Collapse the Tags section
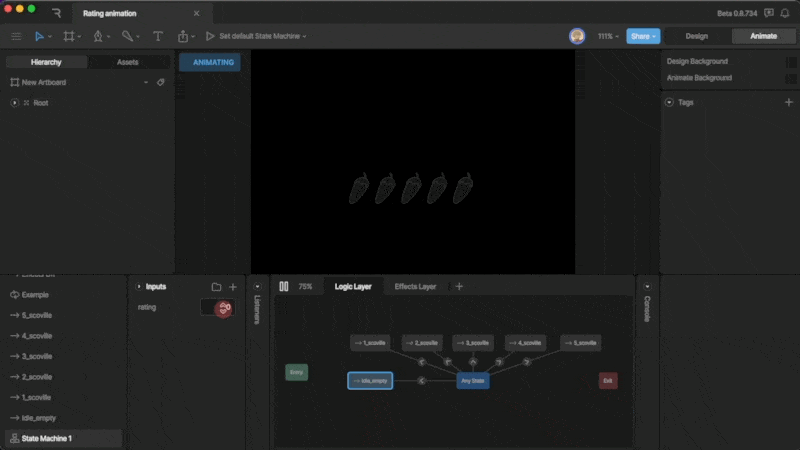The image size is (800, 450). click(669, 102)
